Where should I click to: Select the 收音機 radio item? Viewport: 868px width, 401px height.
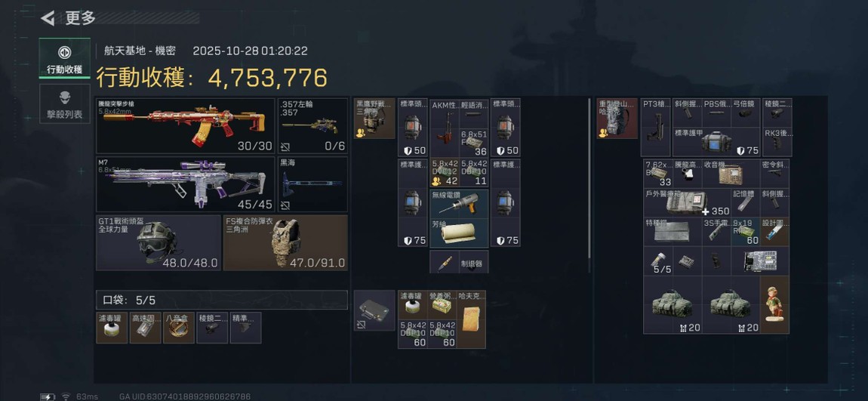[731, 174]
